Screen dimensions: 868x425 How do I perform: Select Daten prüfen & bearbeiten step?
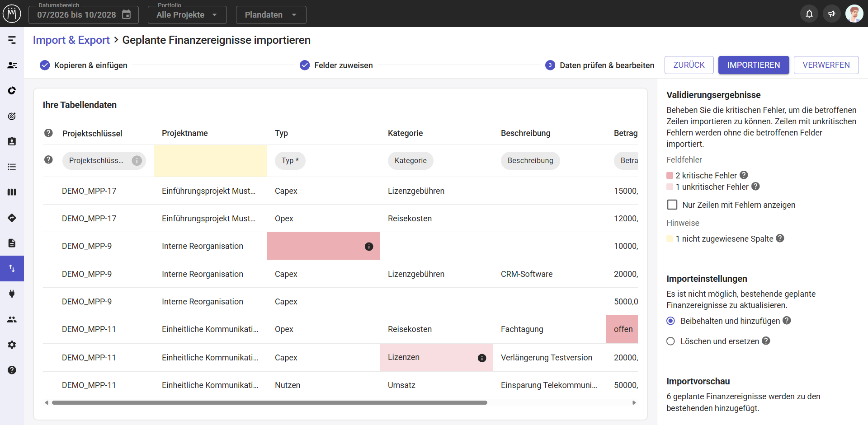tap(599, 65)
